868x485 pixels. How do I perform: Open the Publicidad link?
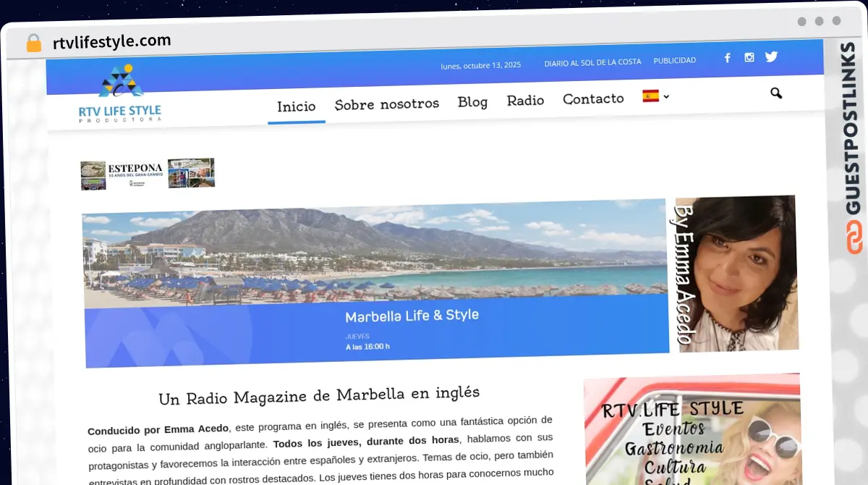point(674,61)
